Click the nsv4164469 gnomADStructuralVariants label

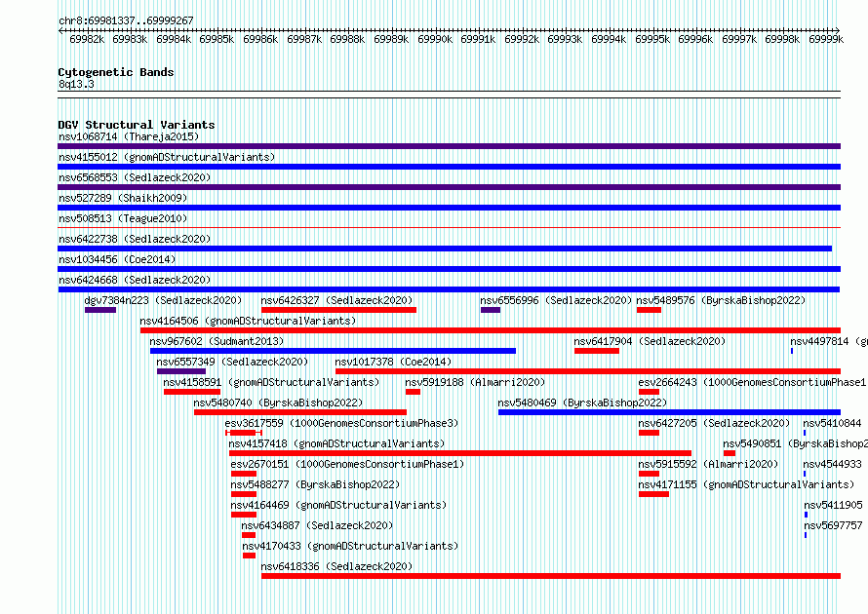(x=338, y=505)
